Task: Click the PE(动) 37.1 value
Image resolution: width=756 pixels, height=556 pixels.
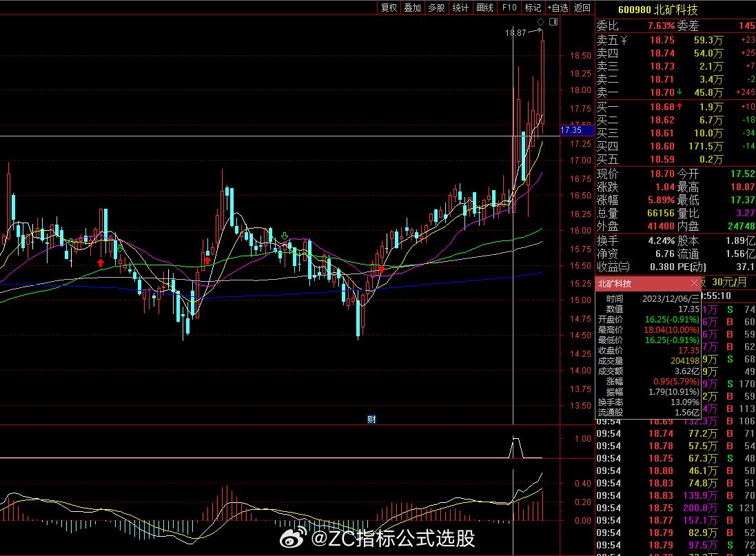Action: pos(746,267)
